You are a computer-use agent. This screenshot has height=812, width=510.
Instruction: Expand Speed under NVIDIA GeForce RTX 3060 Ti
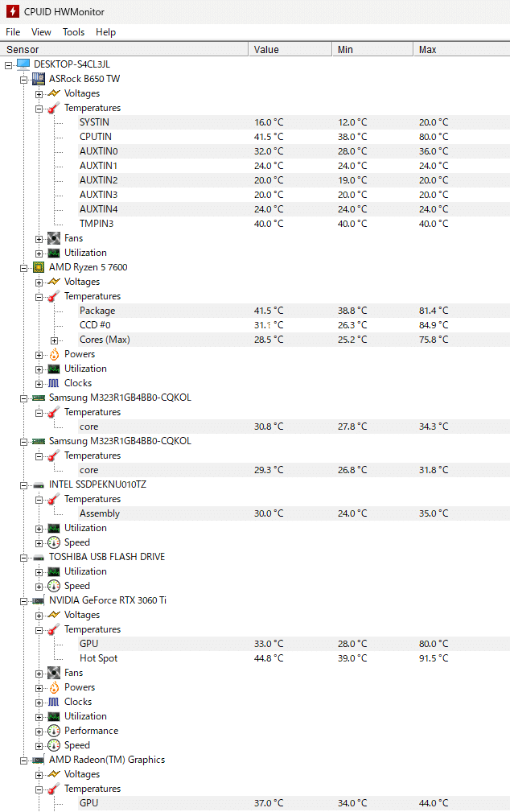tap(39, 746)
